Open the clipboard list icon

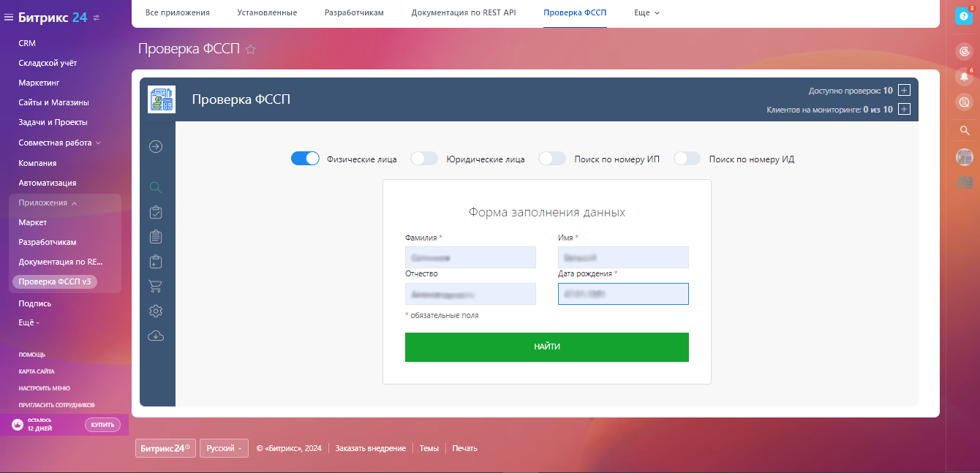coord(155,236)
